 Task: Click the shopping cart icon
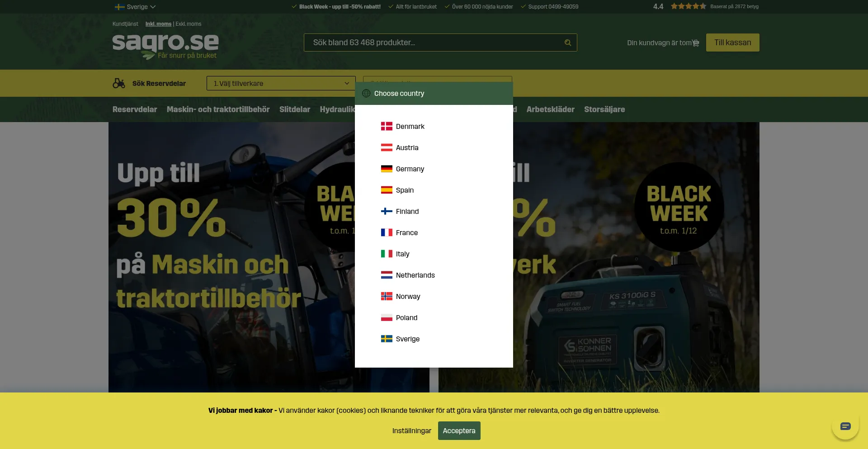(x=696, y=43)
